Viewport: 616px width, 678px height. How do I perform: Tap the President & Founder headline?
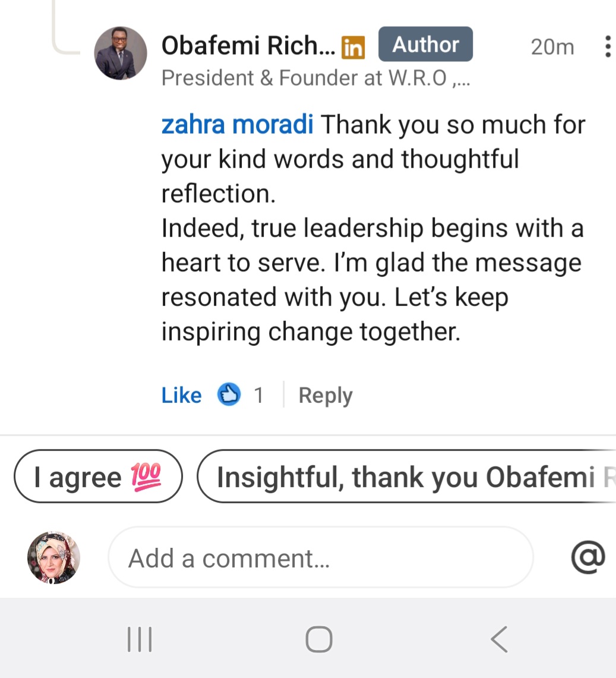coord(315,78)
